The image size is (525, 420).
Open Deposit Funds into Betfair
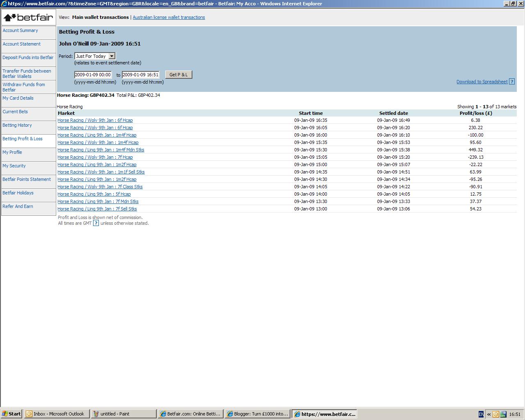(x=28, y=57)
